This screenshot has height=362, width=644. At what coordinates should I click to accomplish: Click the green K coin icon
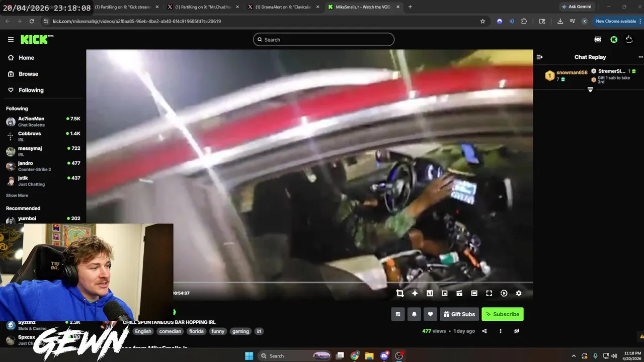tap(614, 40)
